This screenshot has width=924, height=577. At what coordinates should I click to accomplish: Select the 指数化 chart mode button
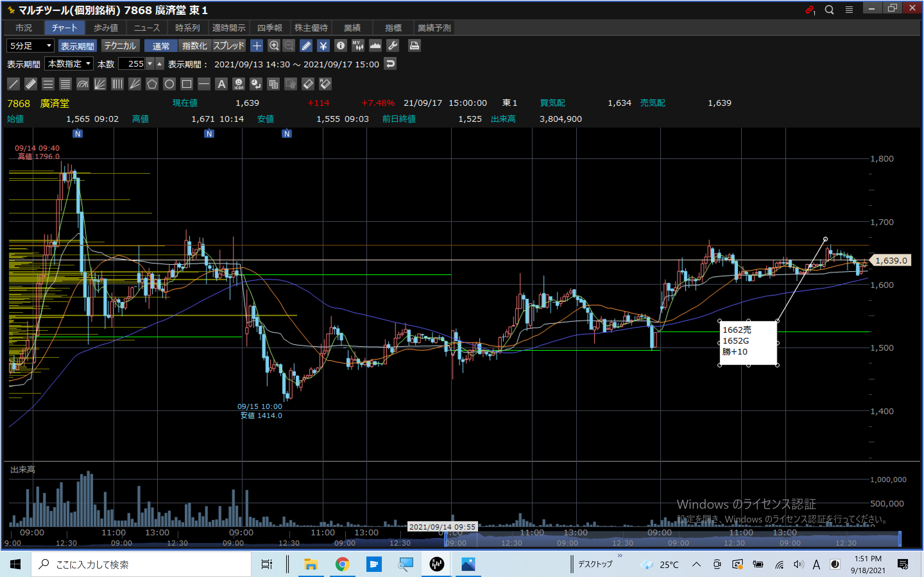coord(194,46)
